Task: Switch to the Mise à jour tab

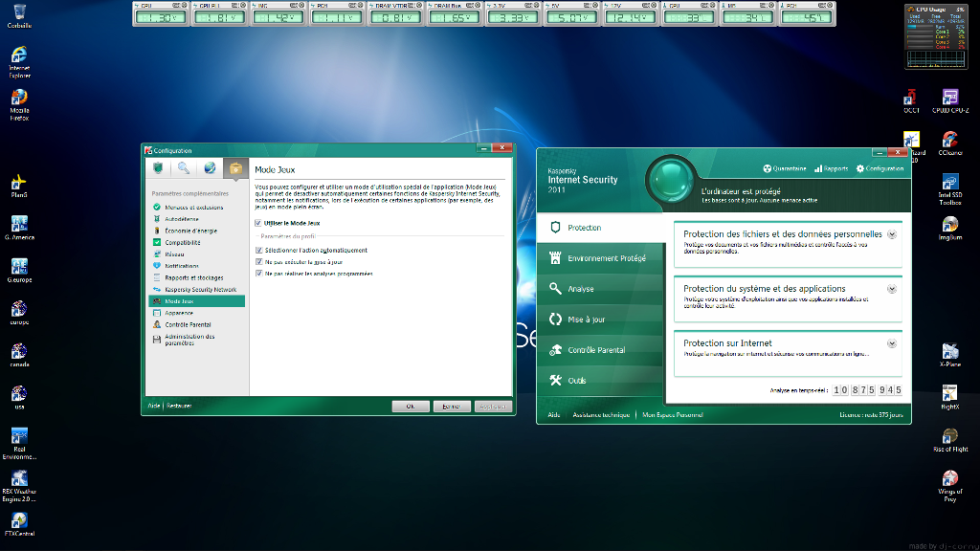Action: (x=600, y=320)
